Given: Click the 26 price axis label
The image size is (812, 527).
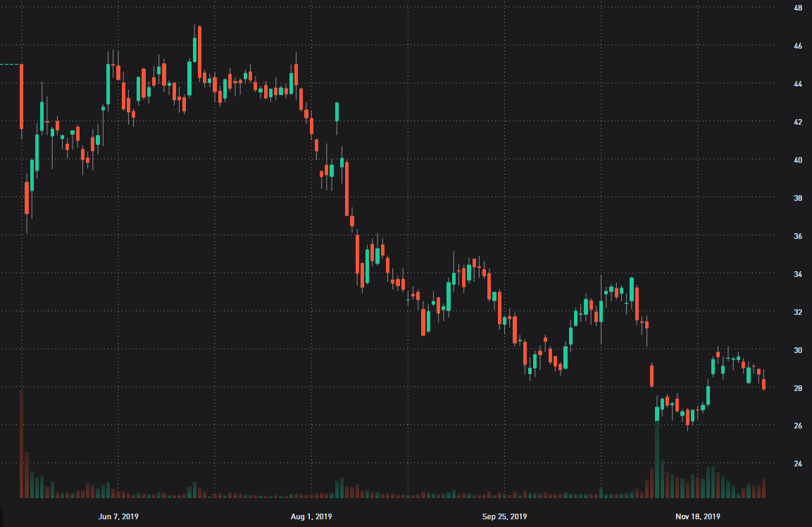Looking at the screenshot, I should point(797,426).
